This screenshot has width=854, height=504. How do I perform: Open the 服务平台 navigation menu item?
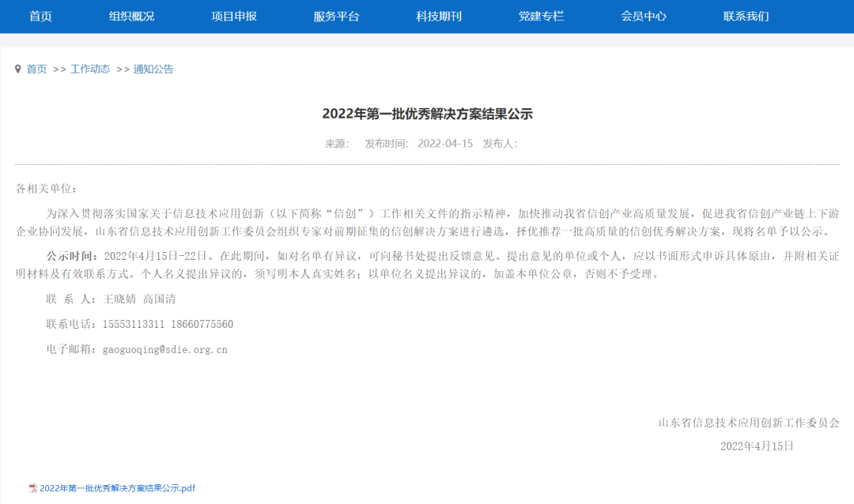click(338, 16)
